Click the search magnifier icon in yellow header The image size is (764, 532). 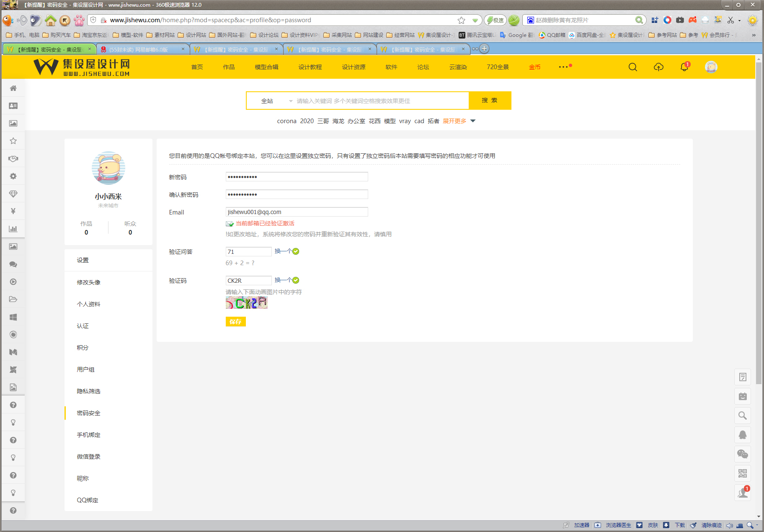[633, 67]
